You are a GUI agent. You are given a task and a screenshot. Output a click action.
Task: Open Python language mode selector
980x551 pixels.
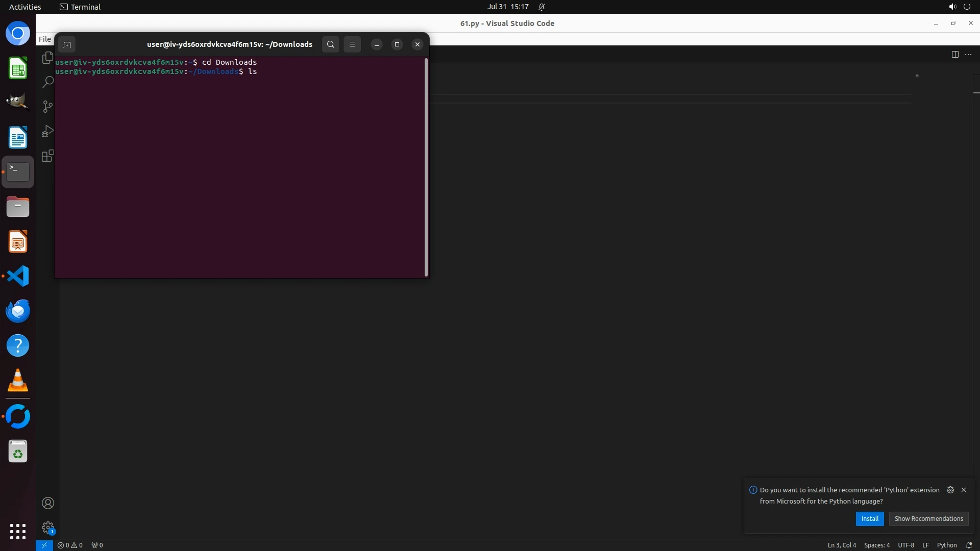[x=947, y=545]
